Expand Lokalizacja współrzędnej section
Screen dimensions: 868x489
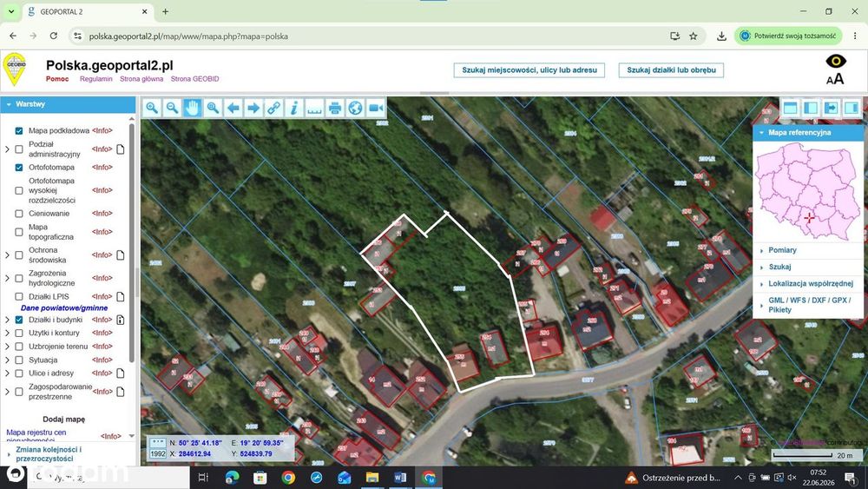click(811, 283)
